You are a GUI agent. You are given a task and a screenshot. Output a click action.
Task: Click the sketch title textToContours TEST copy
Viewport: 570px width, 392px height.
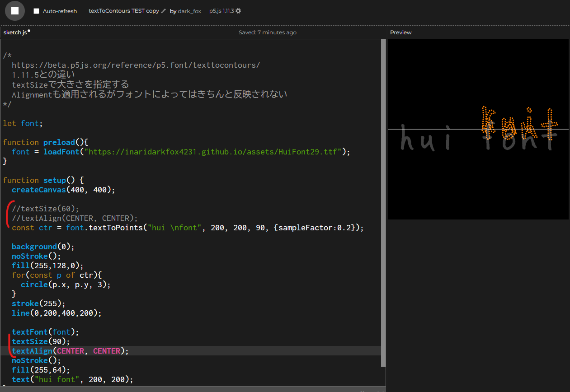[x=124, y=11]
